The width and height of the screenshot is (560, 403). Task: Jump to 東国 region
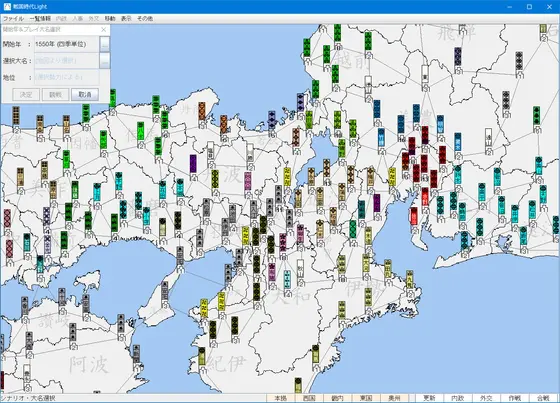(x=366, y=398)
